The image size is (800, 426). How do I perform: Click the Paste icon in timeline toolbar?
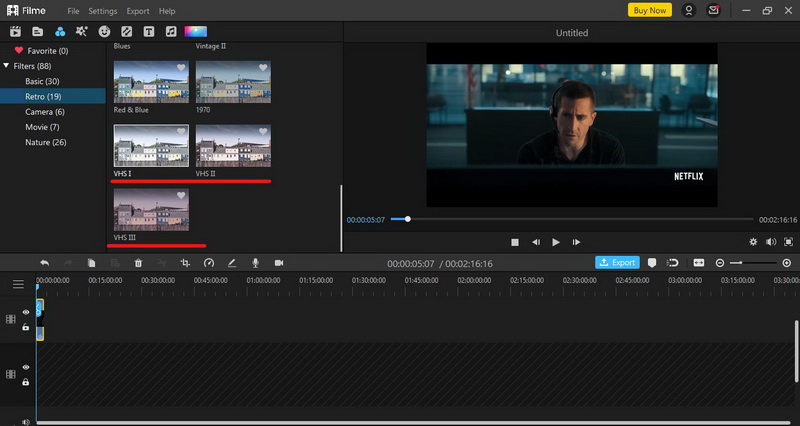pos(115,263)
